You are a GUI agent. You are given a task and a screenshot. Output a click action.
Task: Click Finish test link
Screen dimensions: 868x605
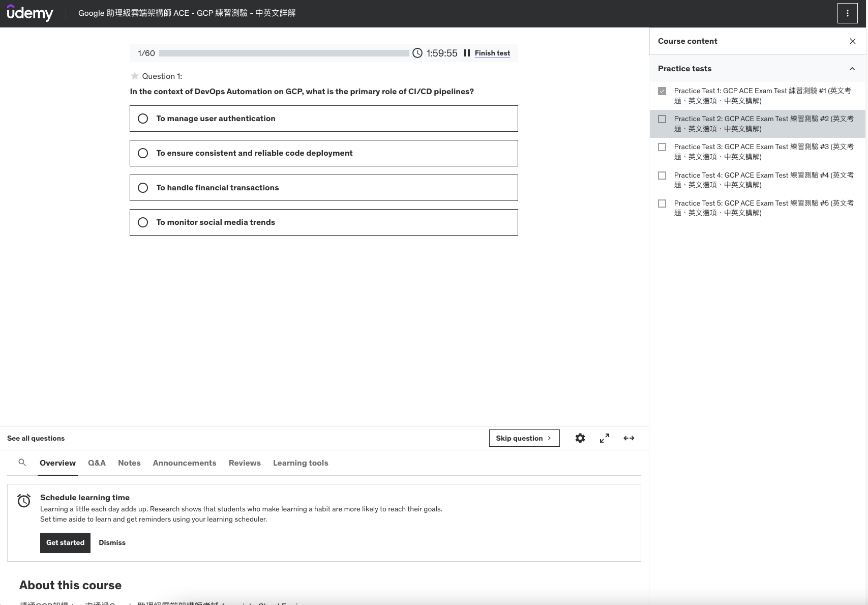click(492, 53)
